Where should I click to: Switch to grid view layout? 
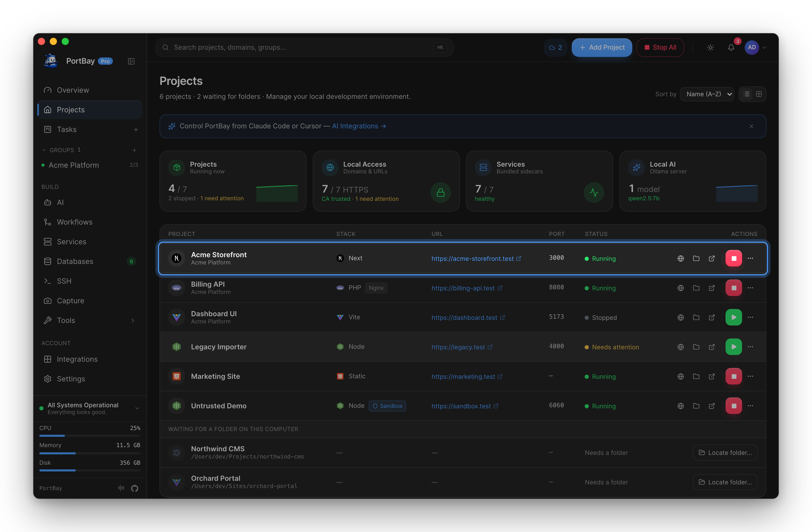pos(759,94)
